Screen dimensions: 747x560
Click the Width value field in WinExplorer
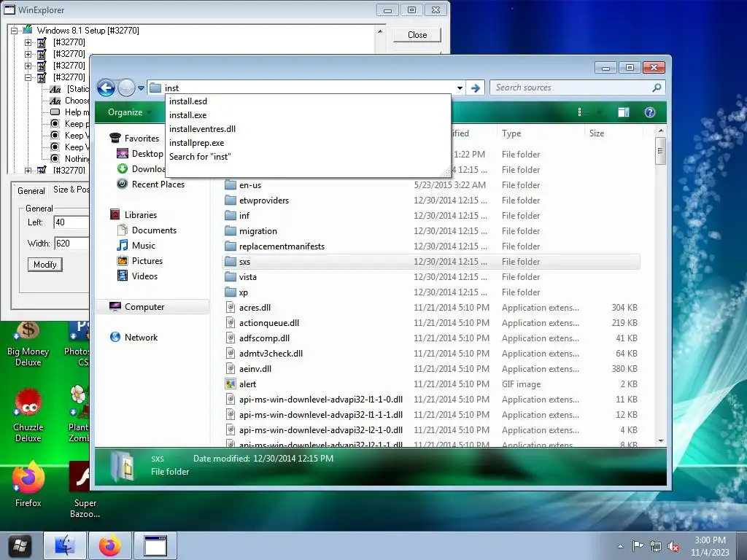point(71,244)
